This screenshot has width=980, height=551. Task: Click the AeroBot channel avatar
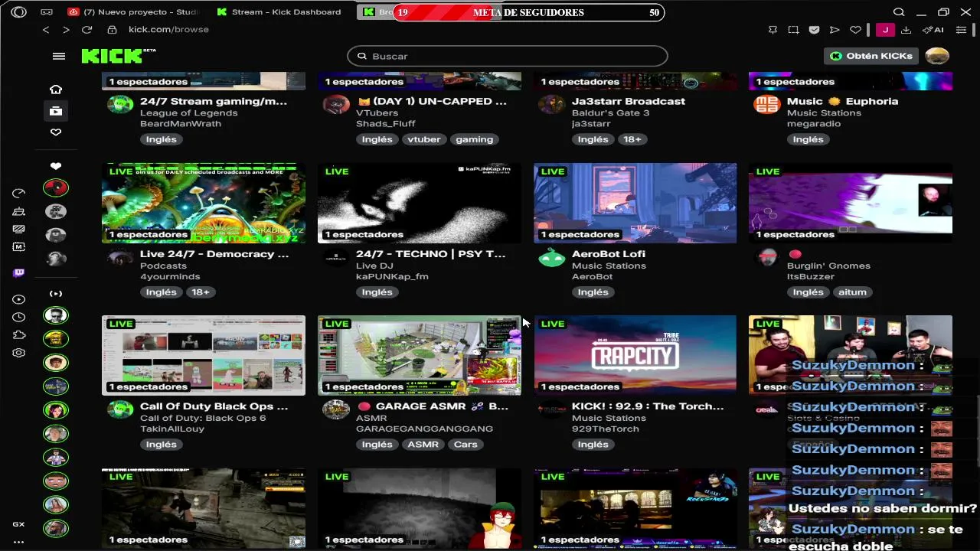tap(551, 258)
